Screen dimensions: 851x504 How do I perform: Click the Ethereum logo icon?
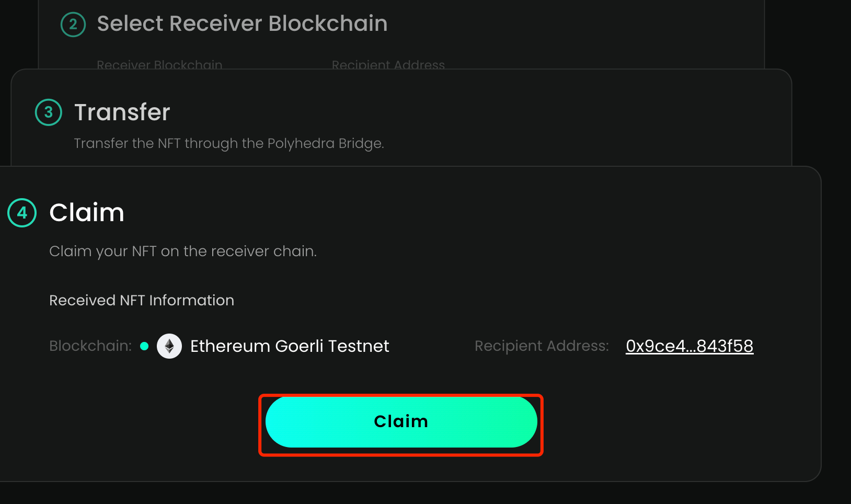click(x=169, y=346)
